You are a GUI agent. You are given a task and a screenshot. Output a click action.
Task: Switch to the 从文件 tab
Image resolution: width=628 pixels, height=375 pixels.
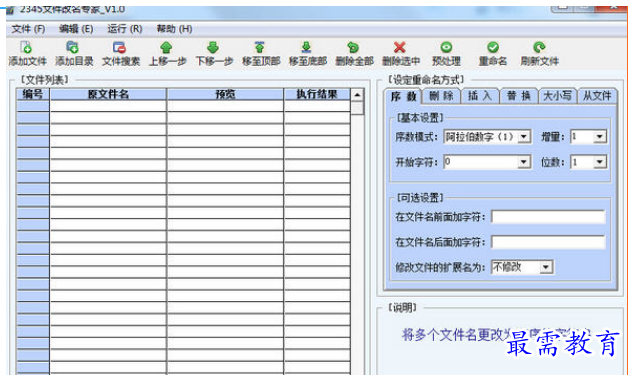pos(597,96)
